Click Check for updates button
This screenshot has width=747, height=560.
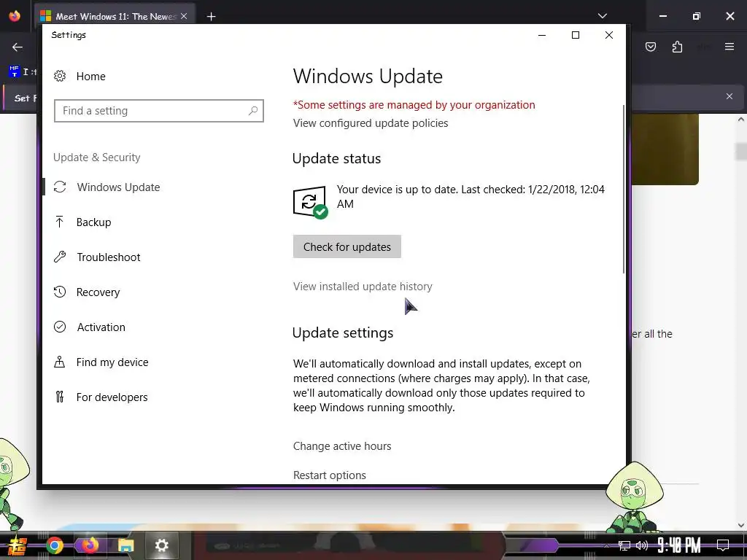[347, 246]
